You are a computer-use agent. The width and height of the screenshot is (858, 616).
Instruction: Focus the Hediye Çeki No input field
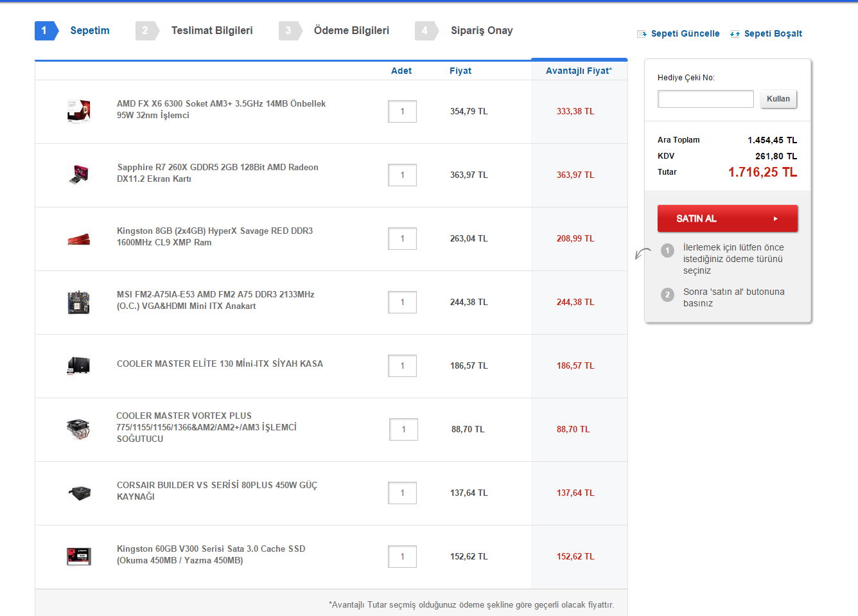[x=706, y=99]
